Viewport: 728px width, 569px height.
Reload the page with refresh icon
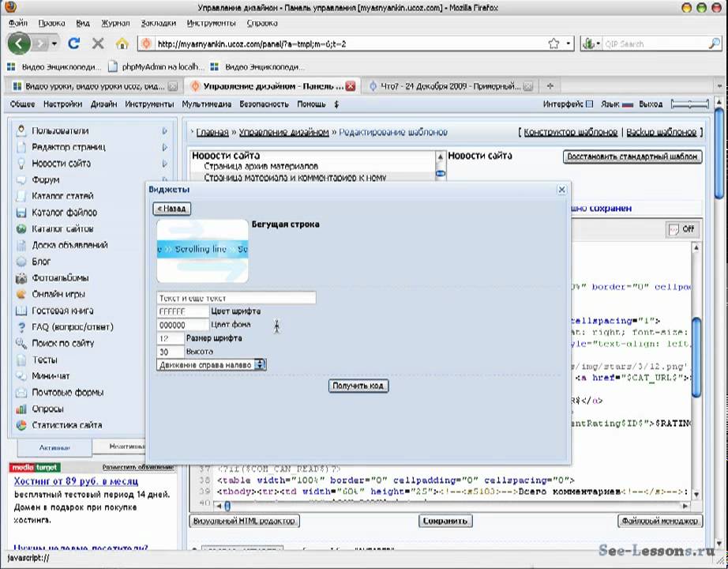point(73,43)
